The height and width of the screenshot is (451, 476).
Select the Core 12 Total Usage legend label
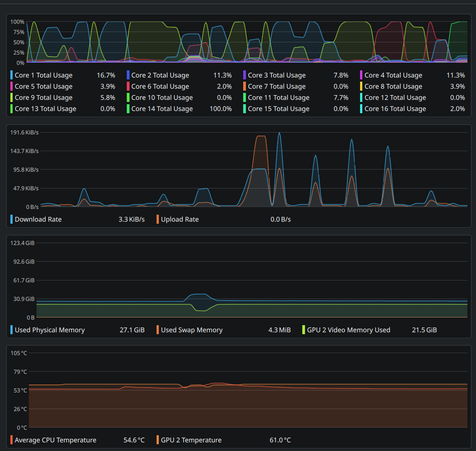coord(395,98)
